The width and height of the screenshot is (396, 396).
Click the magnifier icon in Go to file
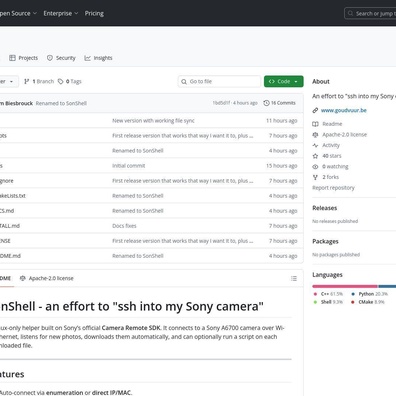[x=184, y=81]
